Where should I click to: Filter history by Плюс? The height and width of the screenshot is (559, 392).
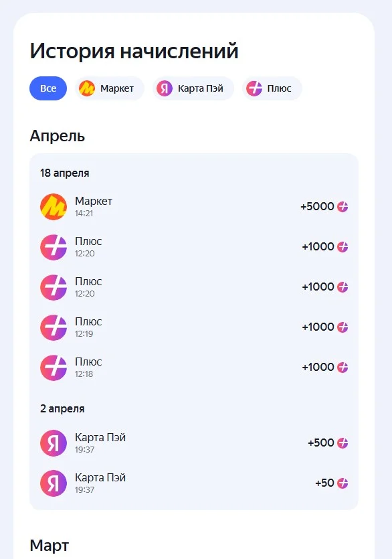pyautogui.click(x=272, y=88)
